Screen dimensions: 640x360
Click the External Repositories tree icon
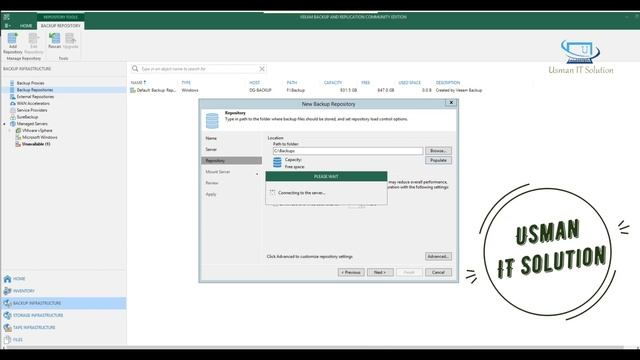(12, 97)
